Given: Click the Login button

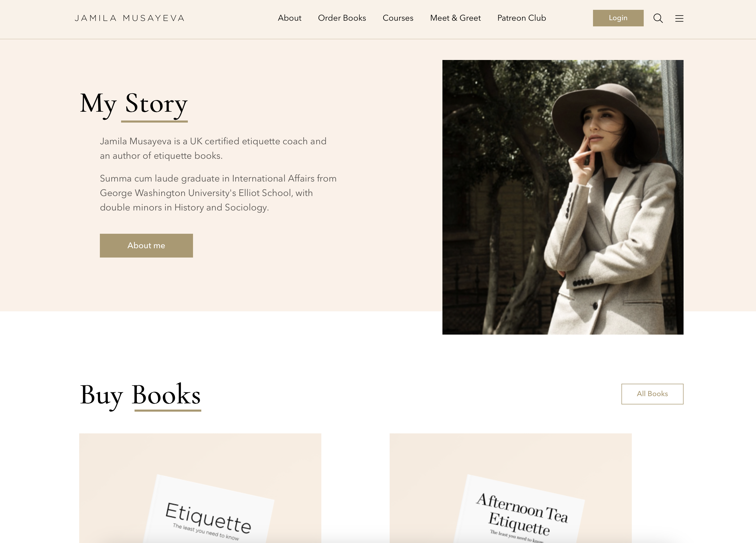Looking at the screenshot, I should tap(618, 18).
